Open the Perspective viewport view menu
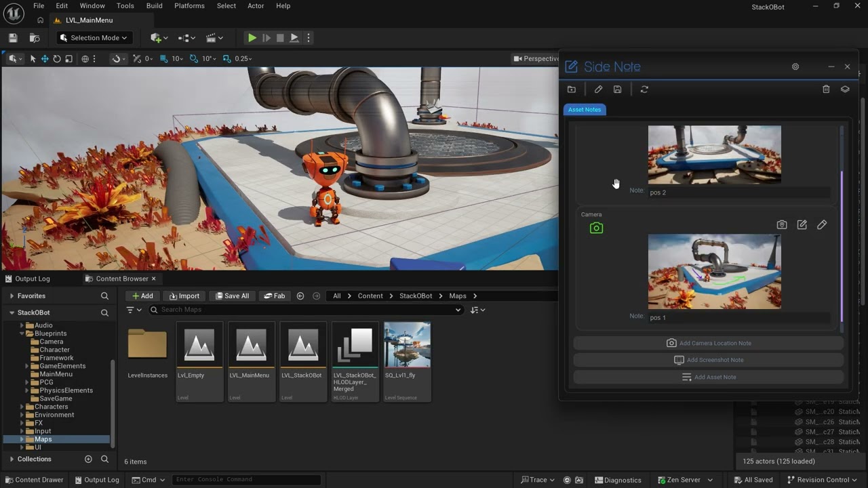This screenshot has width=868, height=488. (x=536, y=59)
